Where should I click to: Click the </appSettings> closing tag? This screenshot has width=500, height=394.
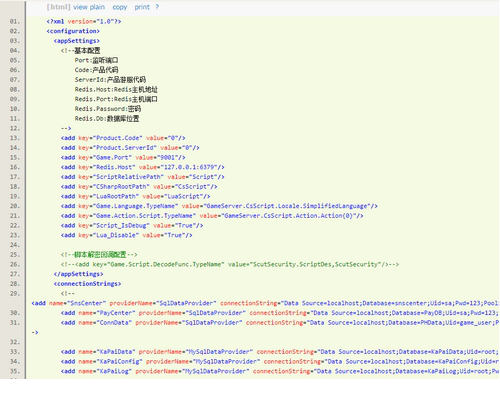tap(78, 274)
